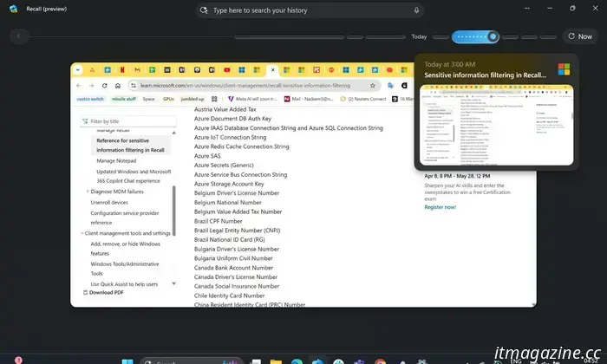This screenshot has height=364, width=607.
Task: Activate the microphone voice search icon
Action: tap(416, 10)
